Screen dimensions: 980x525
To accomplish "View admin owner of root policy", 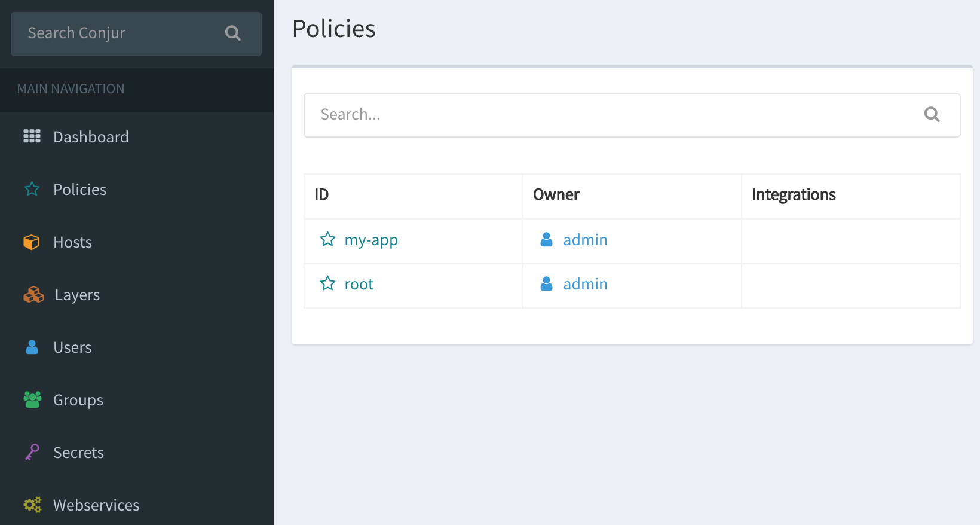I will 585,285.
